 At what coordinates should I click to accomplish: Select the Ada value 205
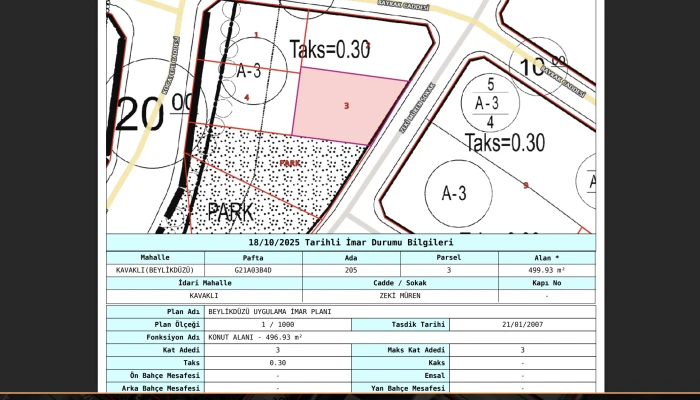pyautogui.click(x=351, y=270)
